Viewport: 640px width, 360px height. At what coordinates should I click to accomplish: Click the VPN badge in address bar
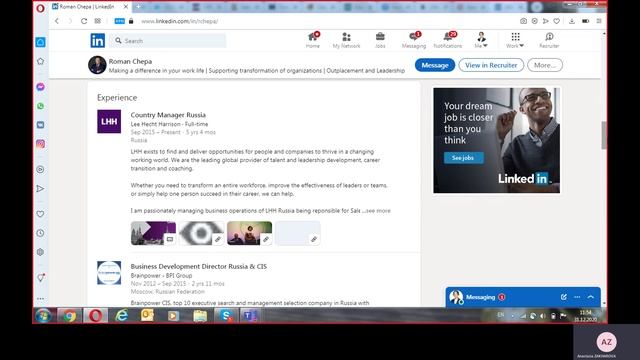[119, 21]
